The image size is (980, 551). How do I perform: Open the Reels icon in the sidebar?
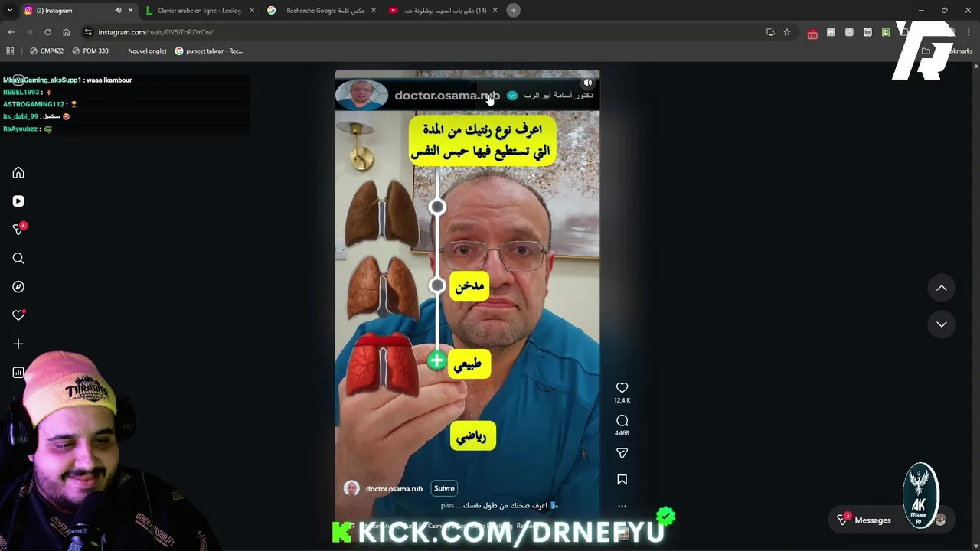[18, 201]
